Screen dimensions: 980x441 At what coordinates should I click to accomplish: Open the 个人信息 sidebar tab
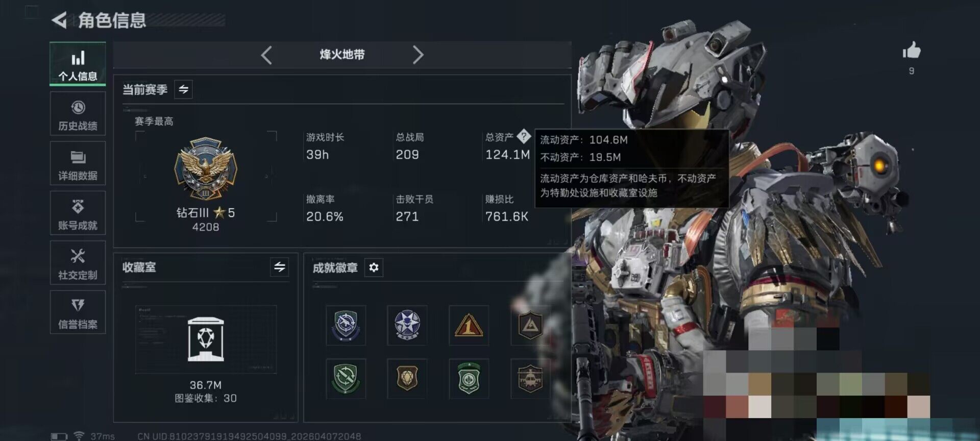coord(78,64)
